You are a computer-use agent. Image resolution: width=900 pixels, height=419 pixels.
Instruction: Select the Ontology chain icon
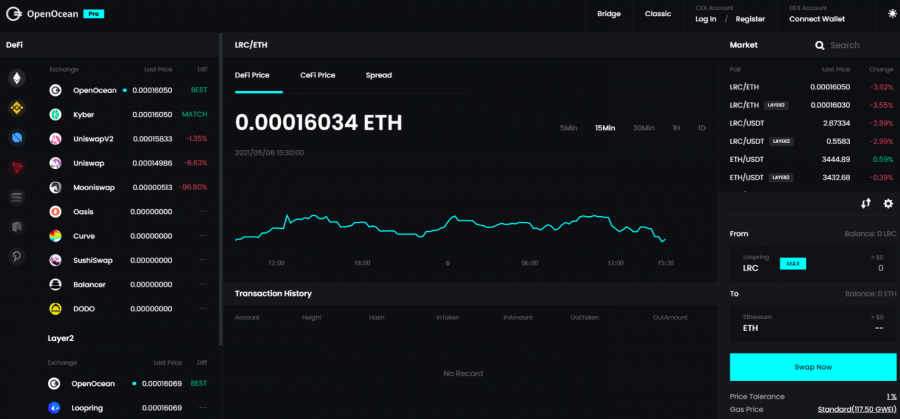17,137
